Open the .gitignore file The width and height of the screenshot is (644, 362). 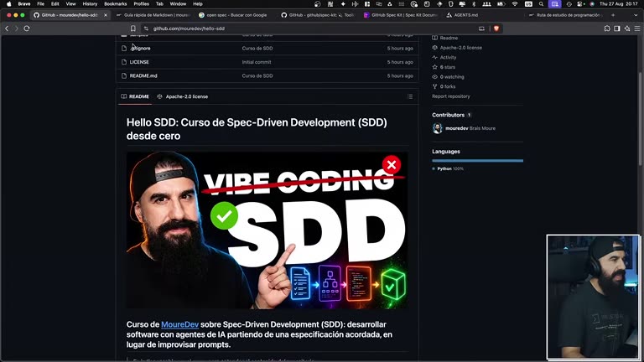[141, 48]
